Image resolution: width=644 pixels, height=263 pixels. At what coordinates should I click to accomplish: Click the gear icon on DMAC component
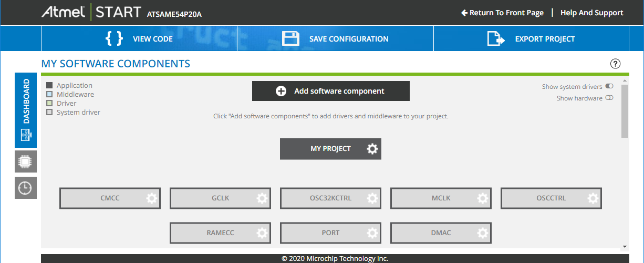(x=482, y=232)
